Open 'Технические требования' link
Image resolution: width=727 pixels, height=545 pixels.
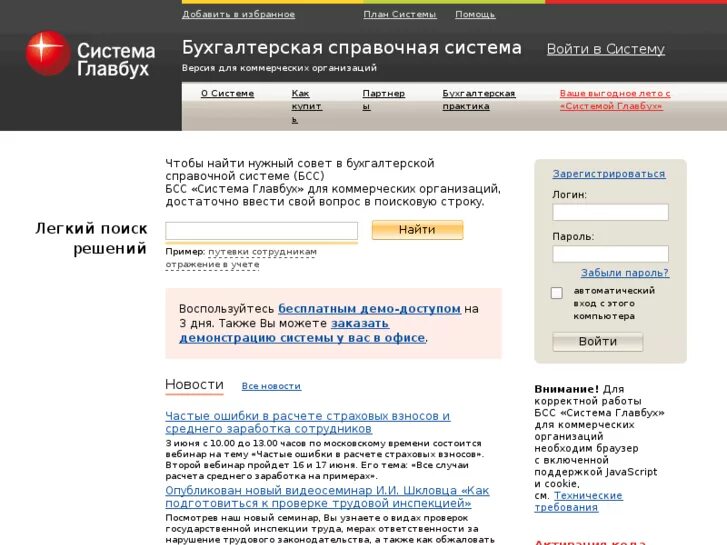(x=579, y=501)
